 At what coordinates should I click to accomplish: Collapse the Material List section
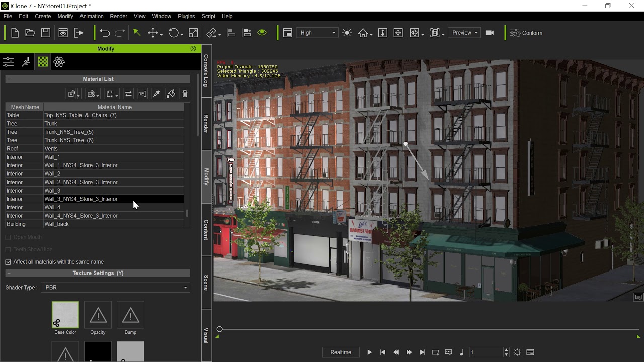click(9, 79)
